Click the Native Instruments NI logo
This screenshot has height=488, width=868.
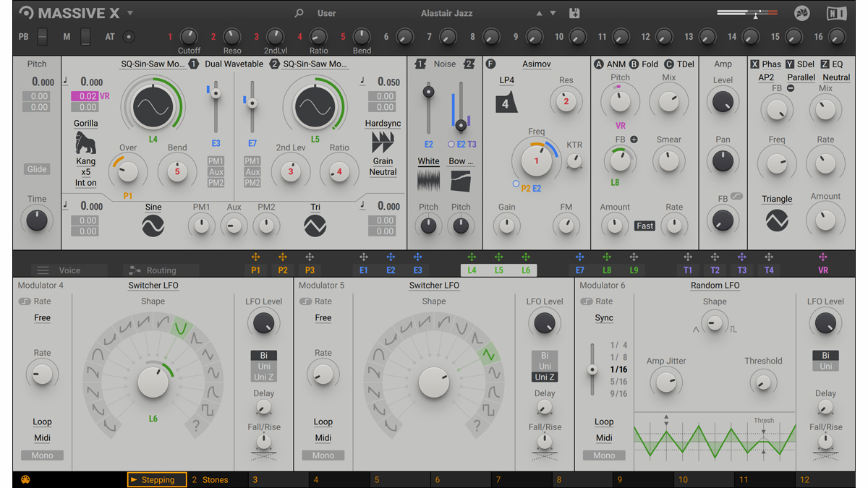[x=837, y=13]
